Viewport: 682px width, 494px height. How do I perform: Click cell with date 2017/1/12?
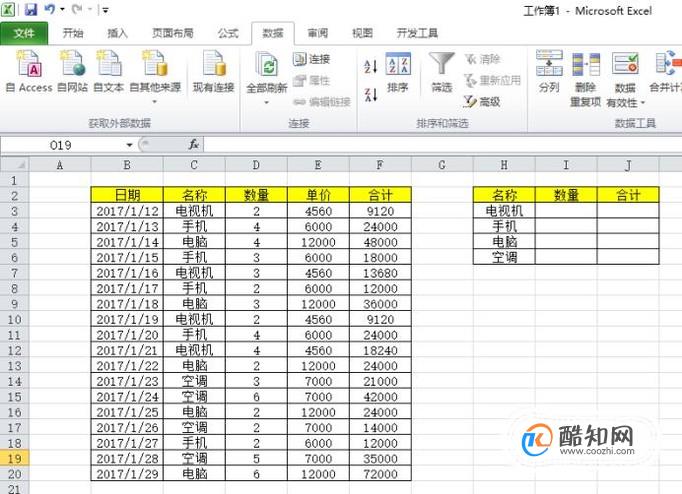pos(127,211)
